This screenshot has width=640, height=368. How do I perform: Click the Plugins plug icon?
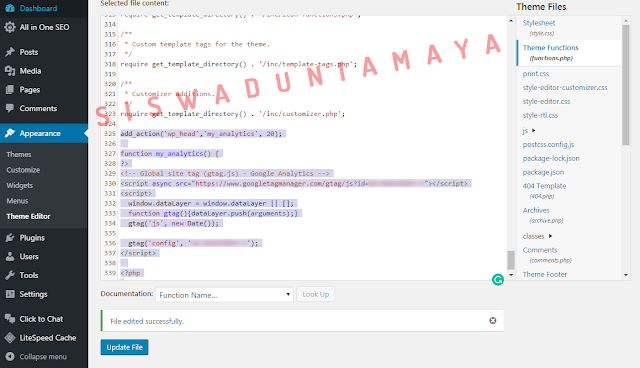point(10,237)
